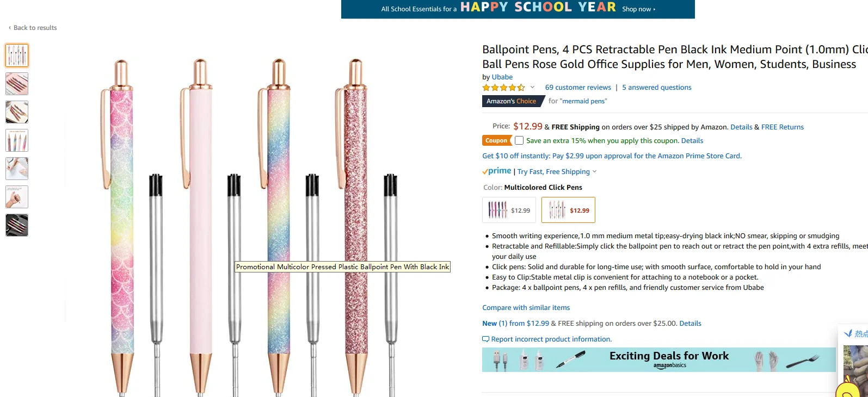
Task: Click the orange Coupon badge
Action: click(x=496, y=140)
